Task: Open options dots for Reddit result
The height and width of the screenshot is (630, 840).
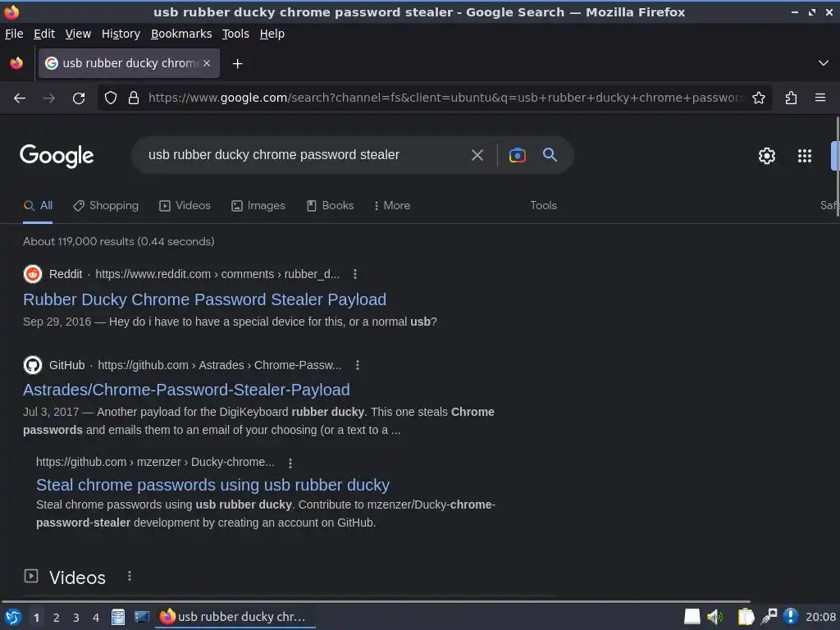Action: pos(354,274)
